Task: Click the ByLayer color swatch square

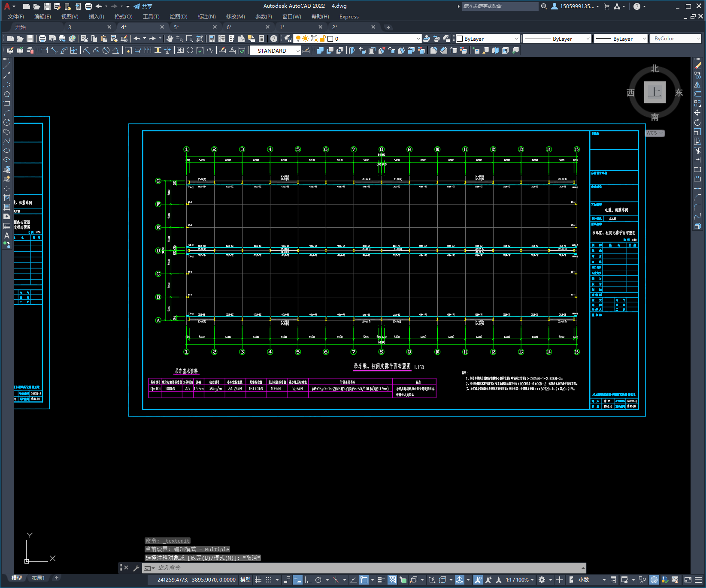Action: point(460,39)
